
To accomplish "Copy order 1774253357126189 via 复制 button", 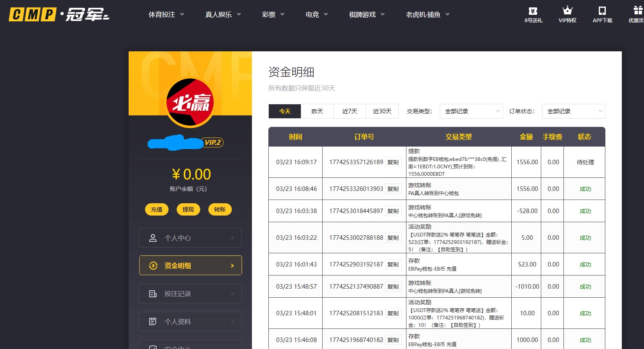I will [393, 162].
